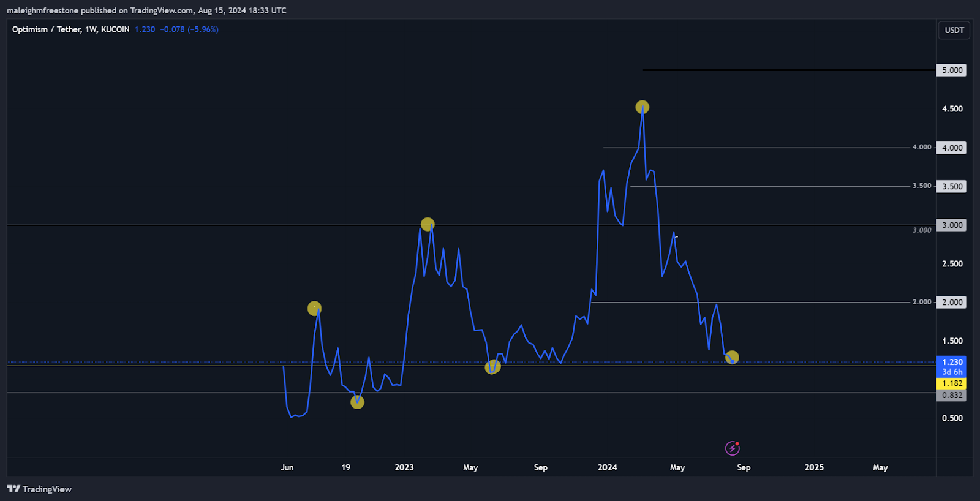The image size is (980, 501).
Task: Click the yellow 1.182 price label
Action: [x=952, y=383]
